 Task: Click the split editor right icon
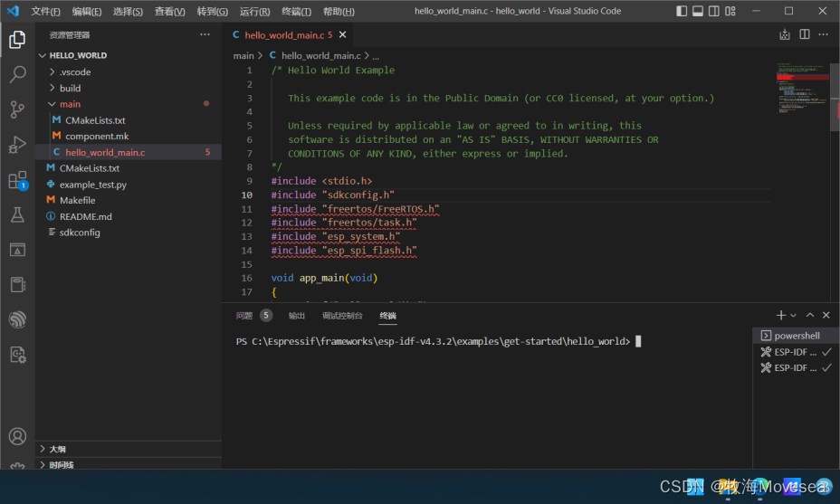click(804, 34)
